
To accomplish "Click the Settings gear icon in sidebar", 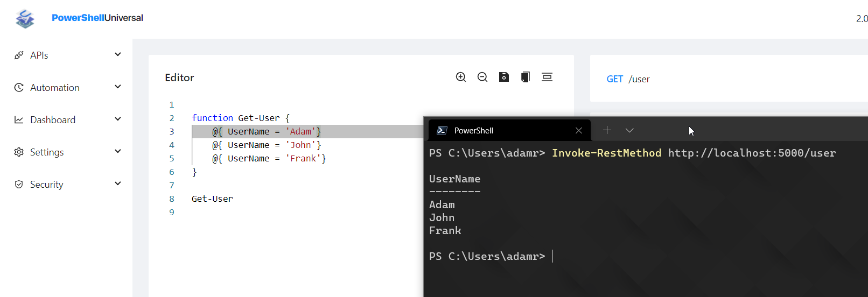I will [x=19, y=152].
